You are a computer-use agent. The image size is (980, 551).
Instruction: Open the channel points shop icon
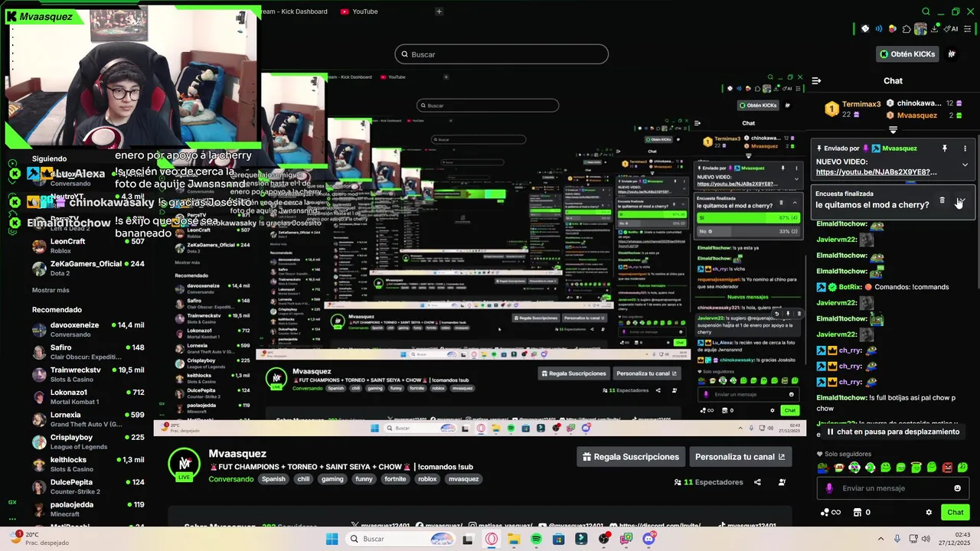coord(857,513)
